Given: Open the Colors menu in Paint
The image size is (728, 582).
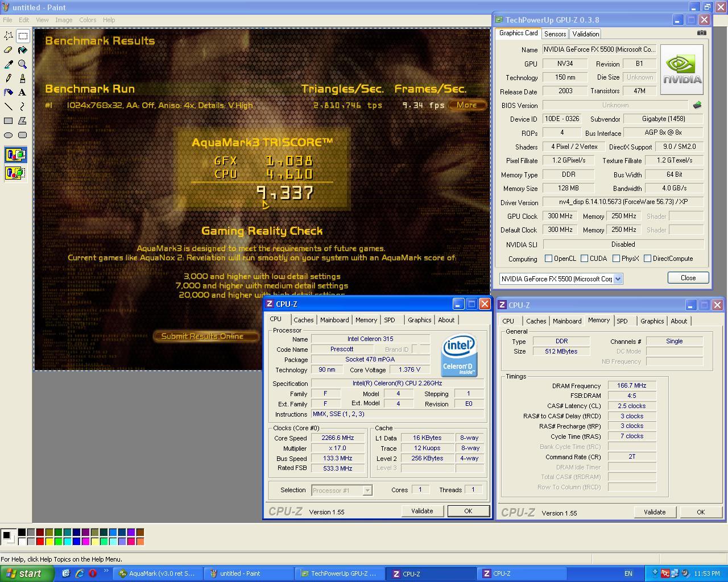Looking at the screenshot, I should [x=88, y=20].
